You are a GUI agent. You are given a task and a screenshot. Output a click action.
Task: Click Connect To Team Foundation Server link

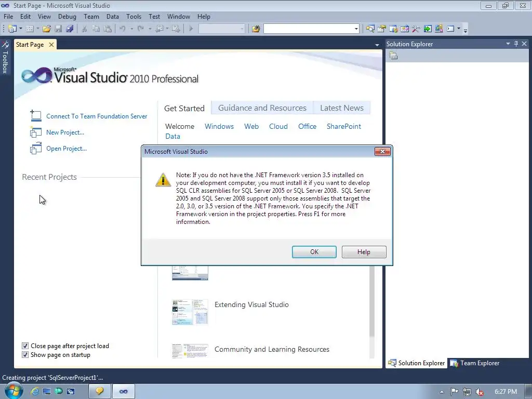tap(97, 116)
